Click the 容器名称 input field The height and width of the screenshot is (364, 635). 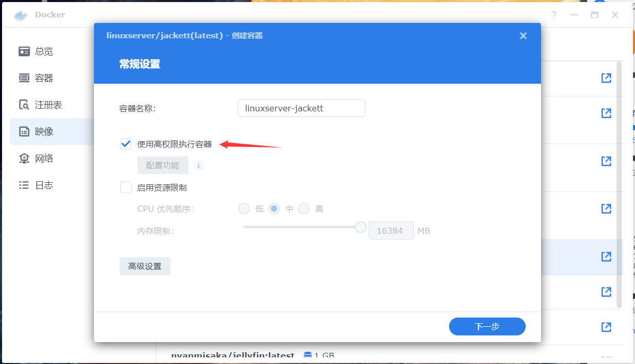tap(301, 108)
